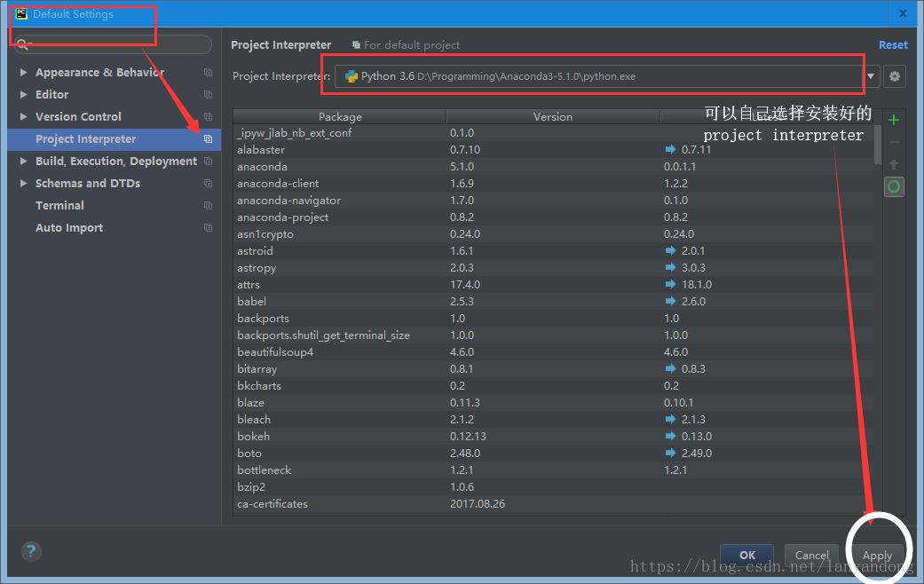Select the beautifulsoup4 package row

[x=553, y=351]
